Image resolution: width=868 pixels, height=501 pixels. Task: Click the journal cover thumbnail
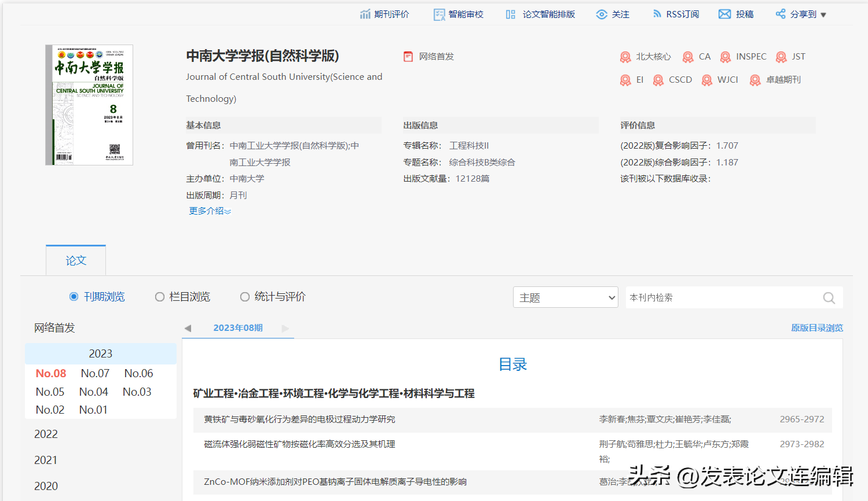click(89, 105)
